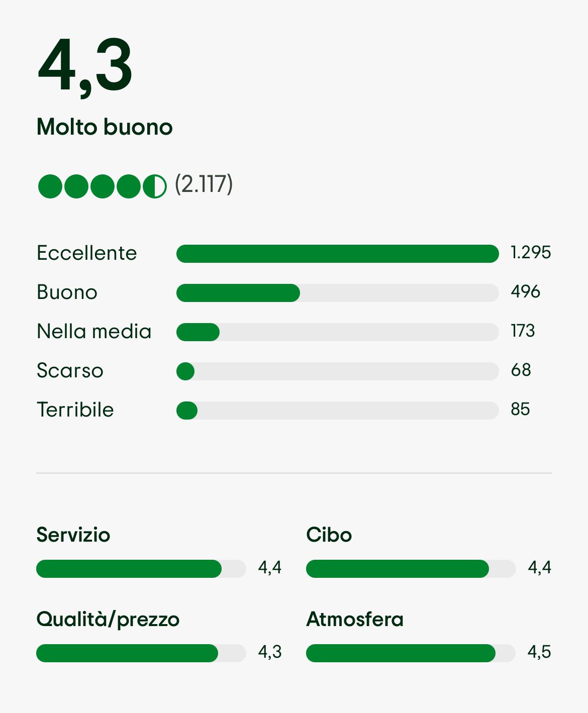Filter by Nella media reviews
Viewport: 588px width, 713px height.
pos(94,331)
